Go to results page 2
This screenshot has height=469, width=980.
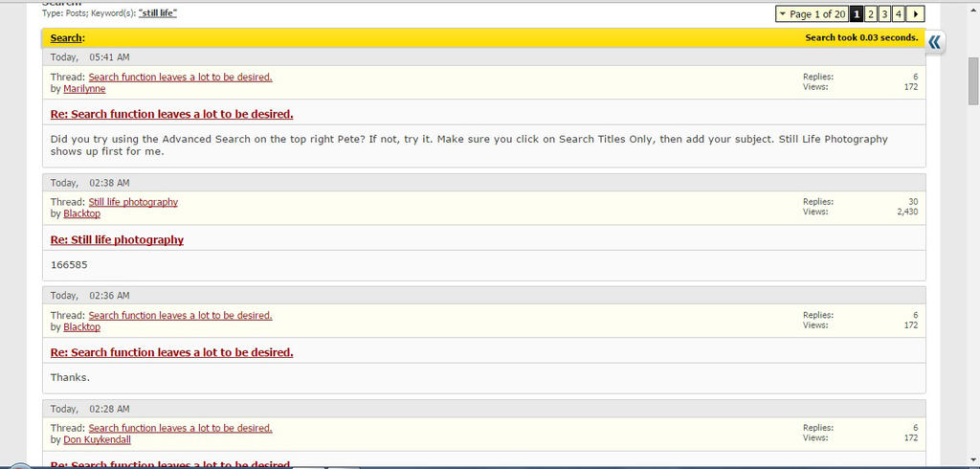pos(871,14)
